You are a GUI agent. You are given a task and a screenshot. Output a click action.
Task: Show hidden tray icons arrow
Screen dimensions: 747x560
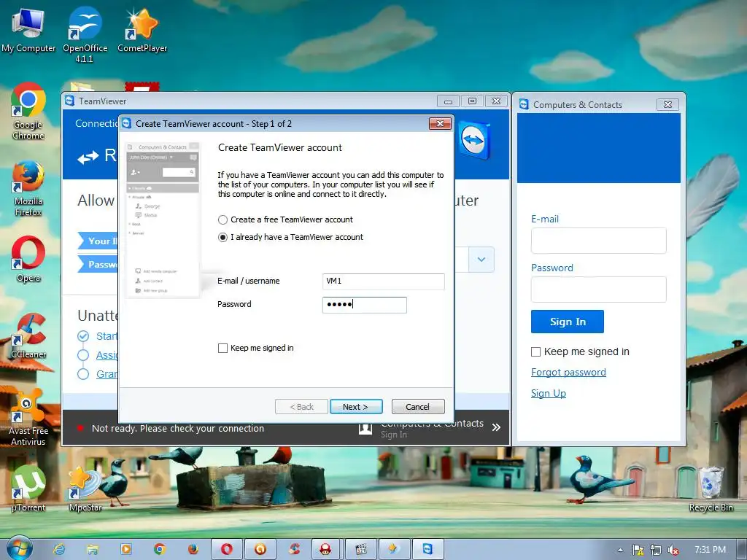620,550
